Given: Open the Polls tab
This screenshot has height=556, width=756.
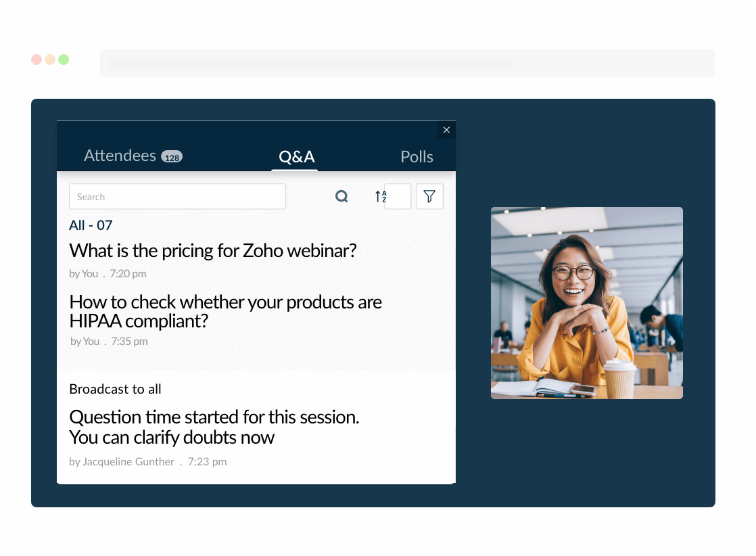Looking at the screenshot, I should pos(417,157).
